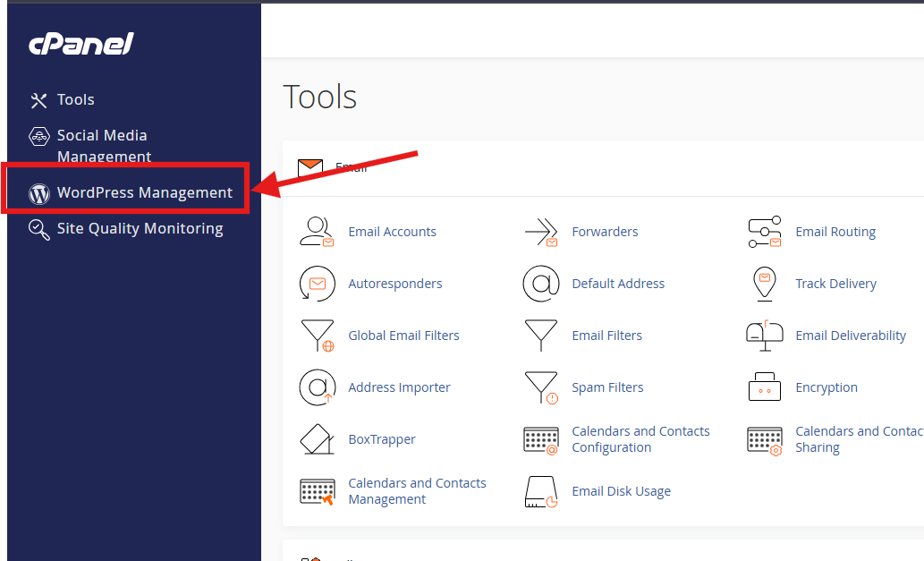Click the Email Deliverability mailbox icon
This screenshot has width=924, height=561.
tap(764, 336)
